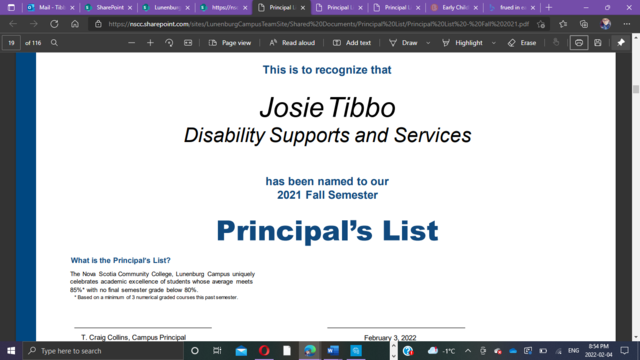View site information lock icon
Image resolution: width=640 pixels, height=360 pixels.
[x=98, y=24]
